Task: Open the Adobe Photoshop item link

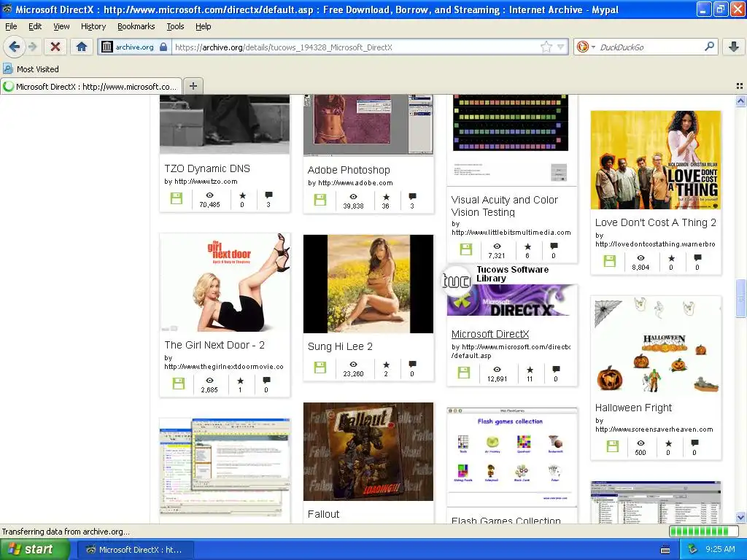Action: pyautogui.click(x=349, y=170)
